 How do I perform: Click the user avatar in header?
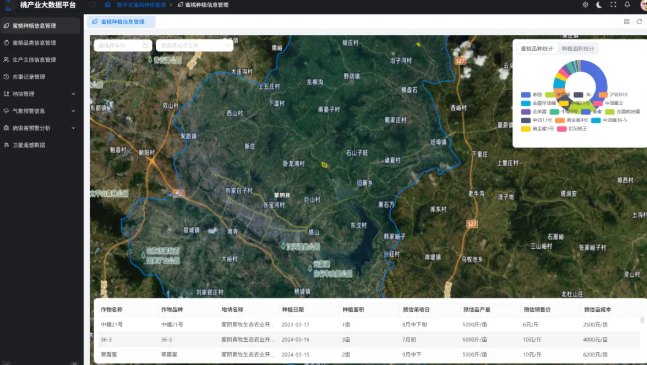(643, 5)
